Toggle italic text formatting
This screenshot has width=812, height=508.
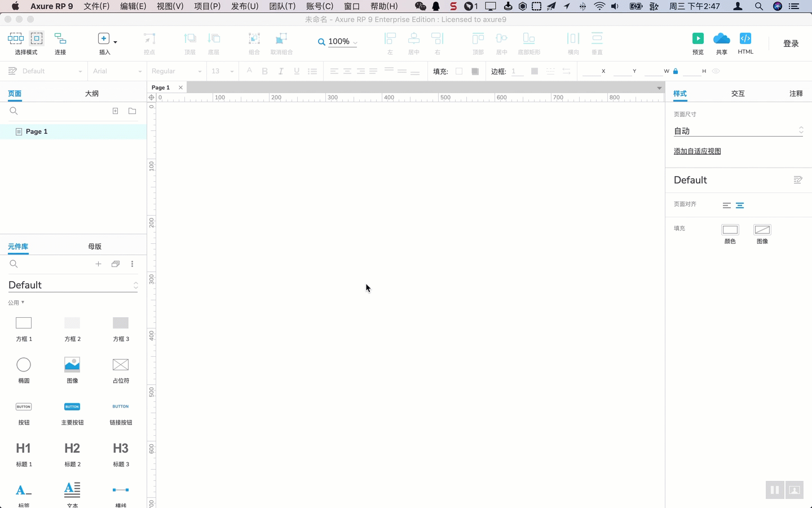pyautogui.click(x=281, y=71)
